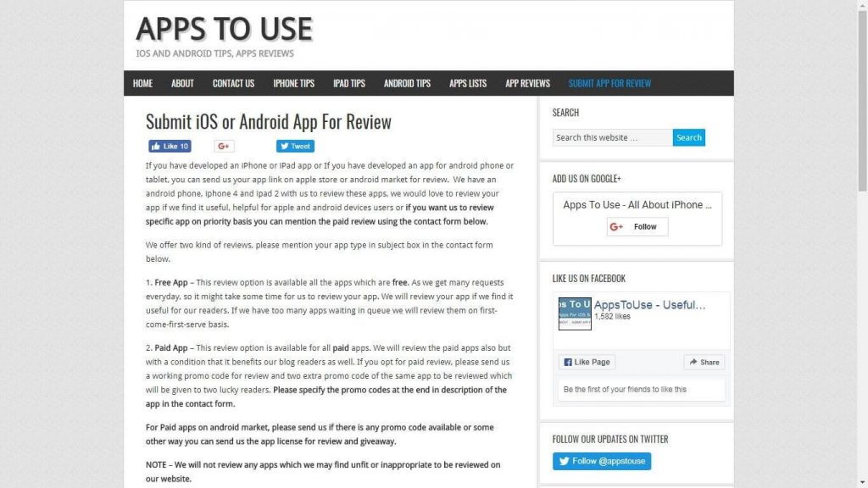Click the 'Paid App' bold text
Image resolution: width=868 pixels, height=488 pixels.
pyautogui.click(x=171, y=348)
